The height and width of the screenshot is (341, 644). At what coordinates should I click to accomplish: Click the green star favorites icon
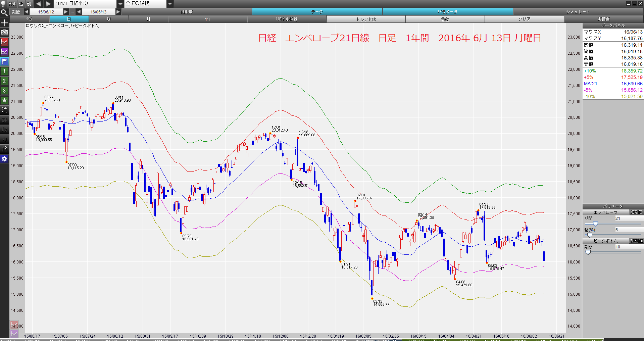click(4, 100)
